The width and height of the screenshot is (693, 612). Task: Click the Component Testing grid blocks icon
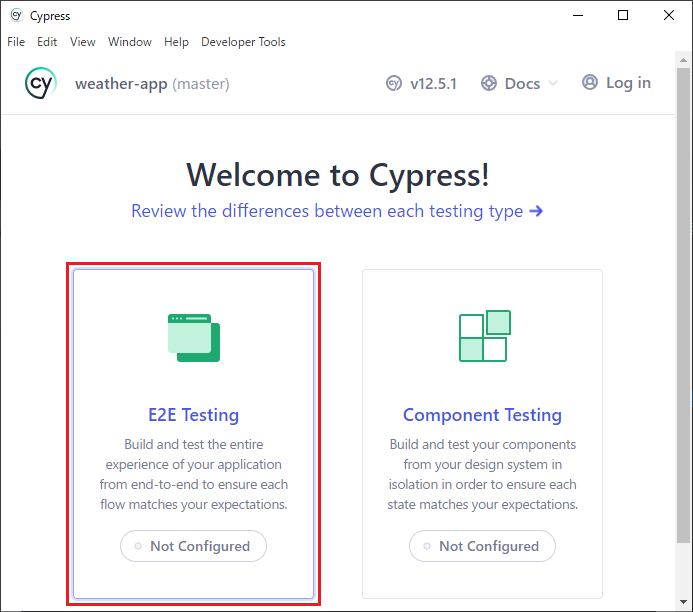tap(485, 336)
